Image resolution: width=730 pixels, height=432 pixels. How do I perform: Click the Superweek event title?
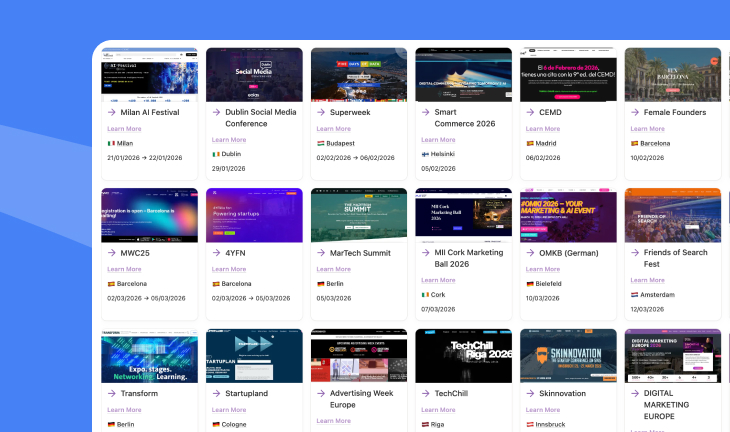[350, 112]
